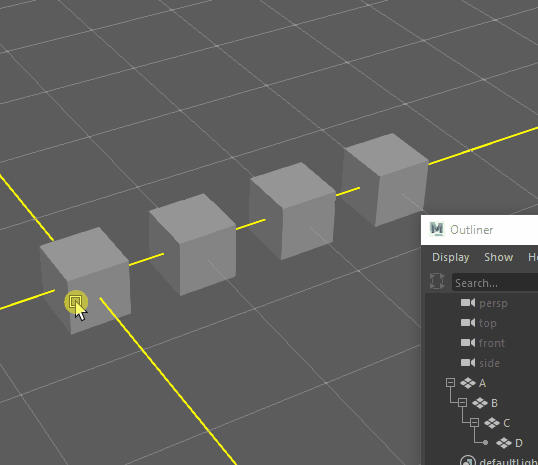Collapse node A in the Outliner
The height and width of the screenshot is (465, 538).
(x=451, y=382)
